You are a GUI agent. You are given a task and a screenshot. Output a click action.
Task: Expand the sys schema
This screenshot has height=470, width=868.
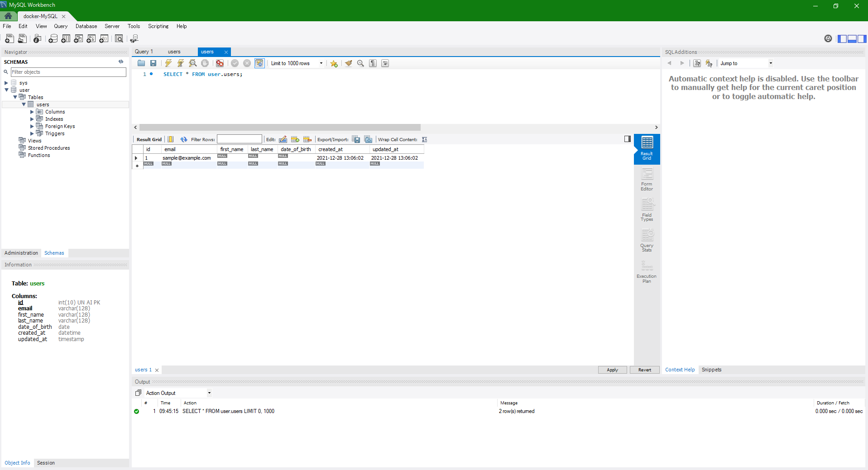point(6,83)
